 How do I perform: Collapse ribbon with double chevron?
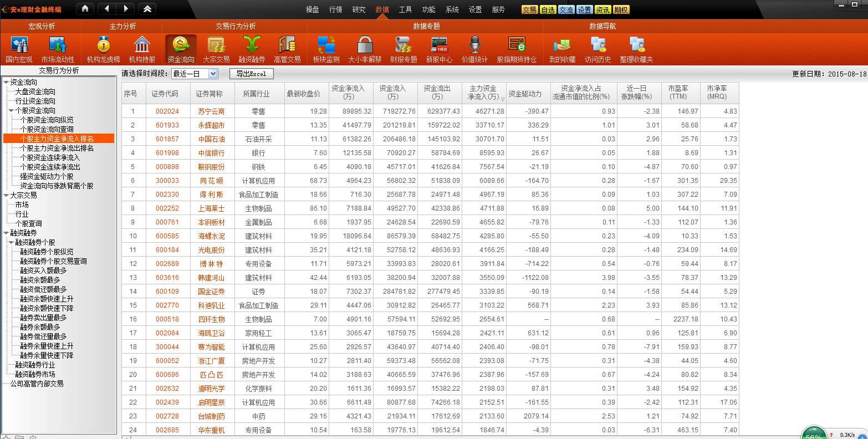pyautogui.click(x=147, y=9)
